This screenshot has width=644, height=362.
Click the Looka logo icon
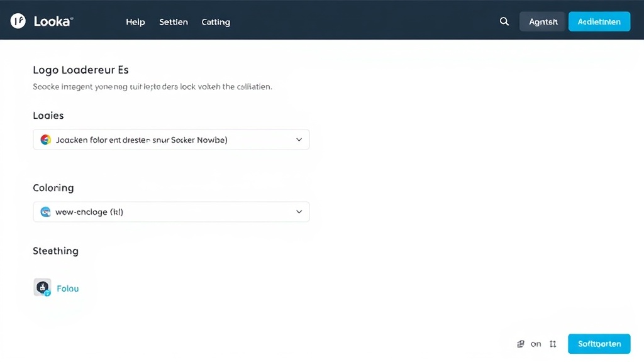tap(18, 21)
